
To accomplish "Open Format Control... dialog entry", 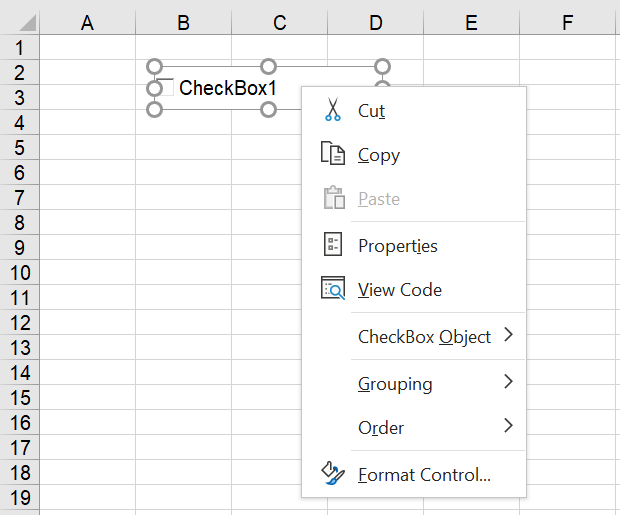I will point(414,474).
